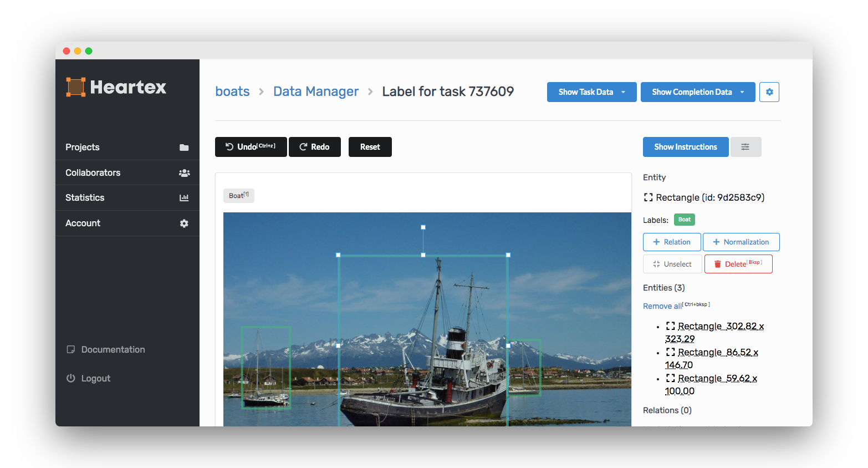Open Account using the gear icon
This screenshot has width=868, height=468.
tap(184, 223)
